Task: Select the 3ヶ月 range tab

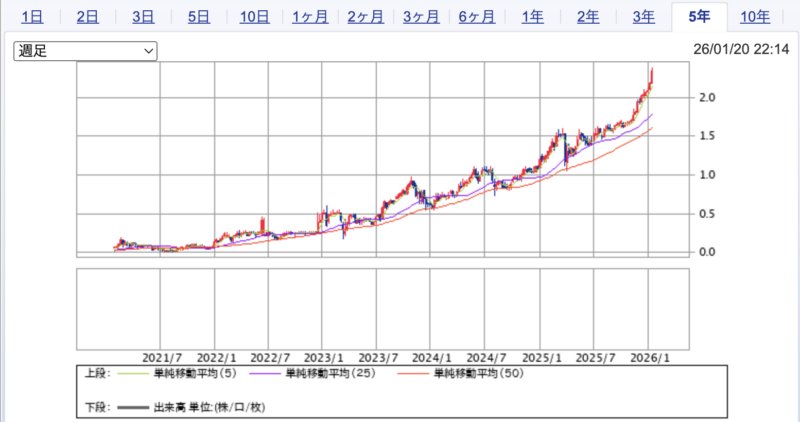Action: click(421, 17)
